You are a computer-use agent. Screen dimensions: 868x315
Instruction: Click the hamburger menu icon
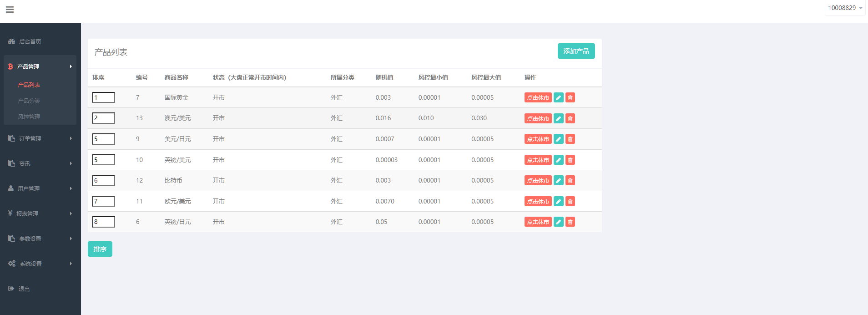10,10
